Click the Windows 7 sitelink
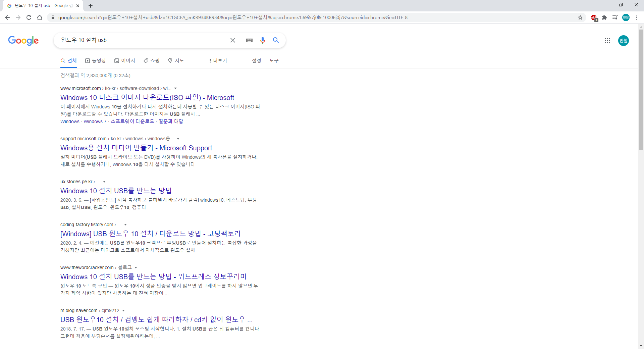This screenshot has width=644, height=349. pyautogui.click(x=95, y=121)
